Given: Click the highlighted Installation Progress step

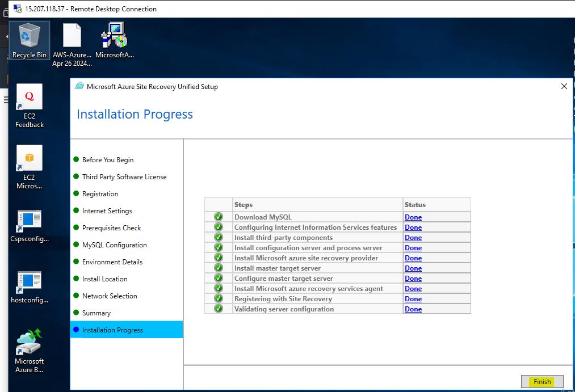Looking at the screenshot, I should [112, 330].
